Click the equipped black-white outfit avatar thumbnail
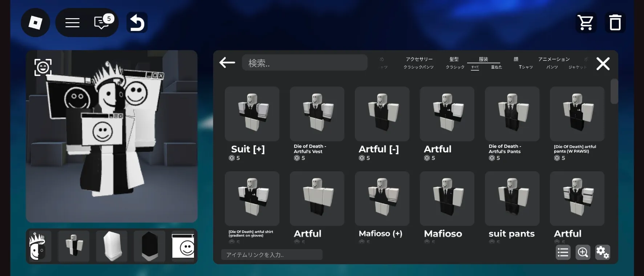This screenshot has height=276, width=644. pos(74,246)
